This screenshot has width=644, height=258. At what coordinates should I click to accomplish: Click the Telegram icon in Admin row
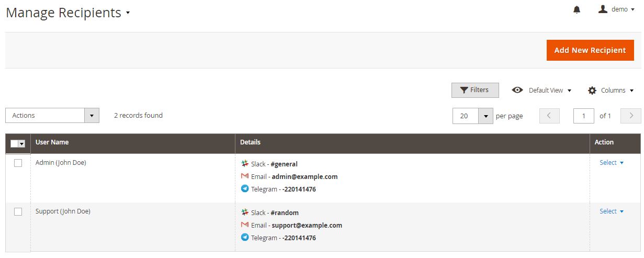(245, 189)
